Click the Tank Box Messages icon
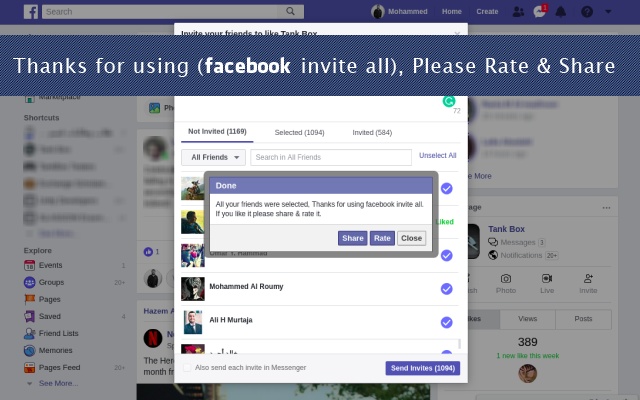The width and height of the screenshot is (640, 400). [x=493, y=242]
